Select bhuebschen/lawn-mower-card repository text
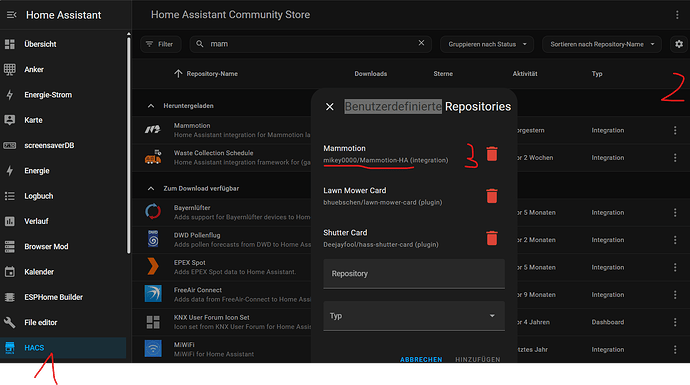The height and width of the screenshot is (385, 690). [x=383, y=202]
